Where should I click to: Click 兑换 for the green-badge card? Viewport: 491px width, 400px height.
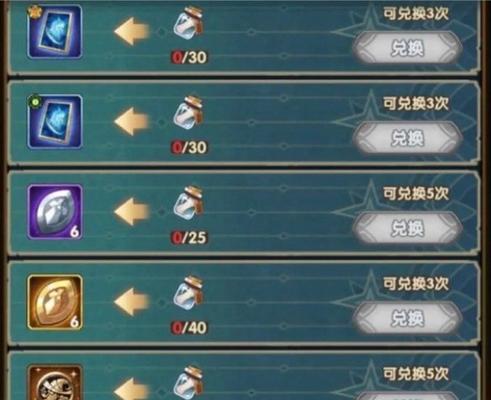coord(407,138)
